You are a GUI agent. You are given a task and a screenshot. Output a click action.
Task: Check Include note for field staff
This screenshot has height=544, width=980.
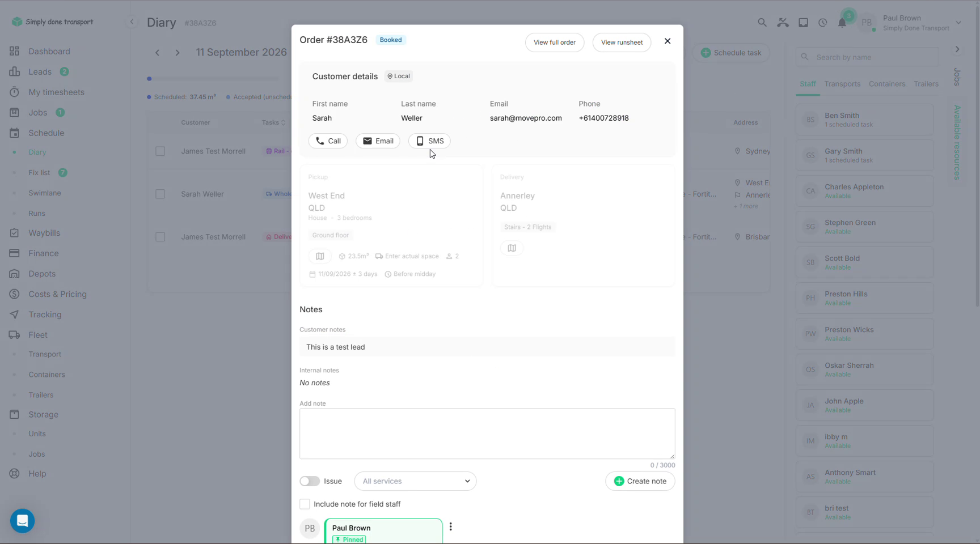coord(305,504)
